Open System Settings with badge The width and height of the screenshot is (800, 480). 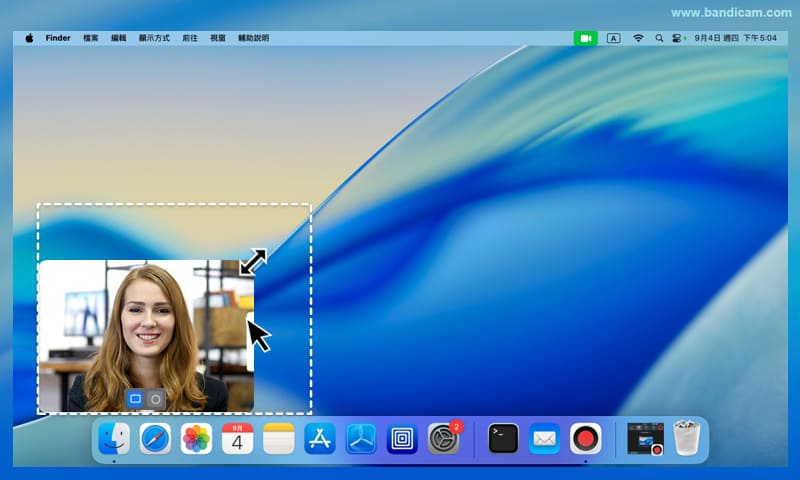[443, 439]
